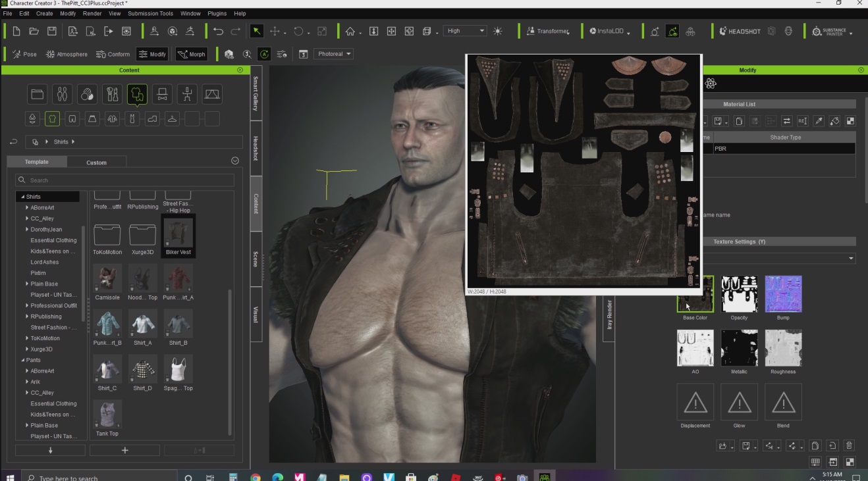The image size is (868, 481).
Task: Collapse the Shirts tree node
Action: (x=22, y=197)
